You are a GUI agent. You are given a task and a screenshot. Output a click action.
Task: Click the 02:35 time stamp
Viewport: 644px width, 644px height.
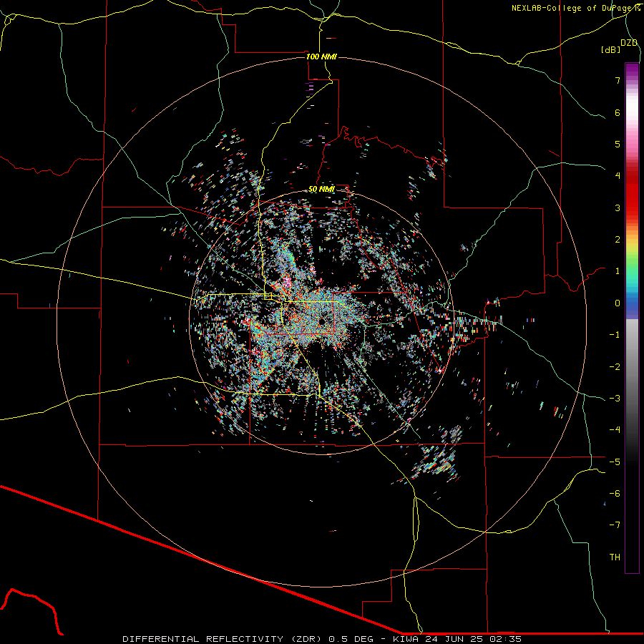[x=505, y=639]
